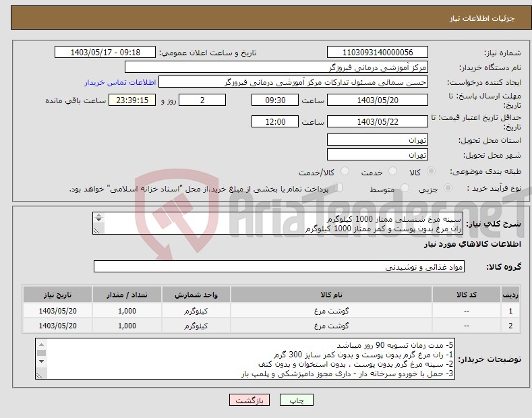This screenshot has height=418, width=532.
Task: Select the کالا radio button
Action: point(431,171)
